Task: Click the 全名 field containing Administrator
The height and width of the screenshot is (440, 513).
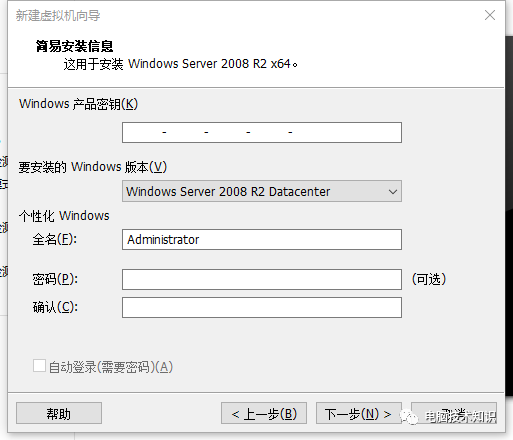Action: 262,239
